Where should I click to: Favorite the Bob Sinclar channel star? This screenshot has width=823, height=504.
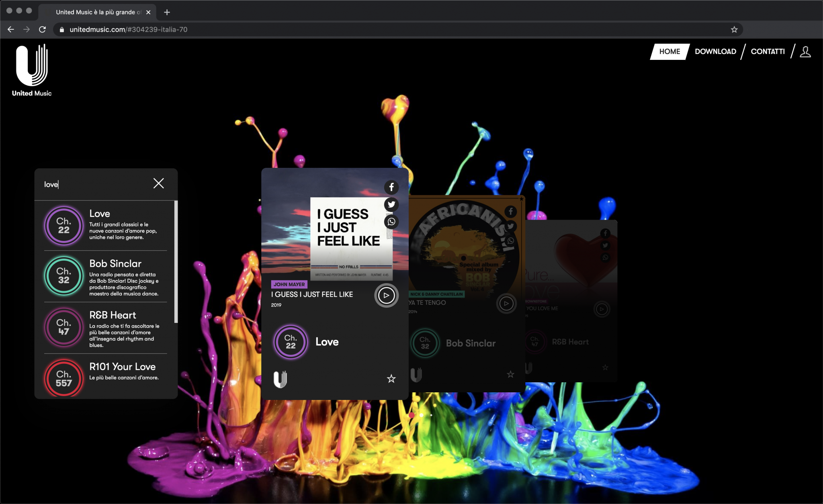click(510, 374)
